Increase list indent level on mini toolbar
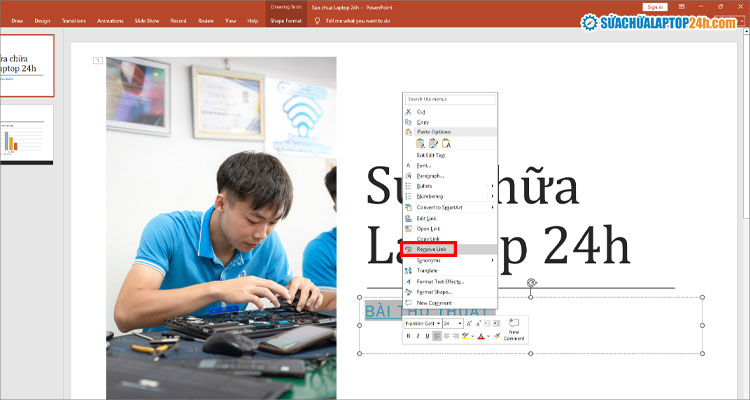The height and width of the screenshot is (400, 750). coord(496,324)
